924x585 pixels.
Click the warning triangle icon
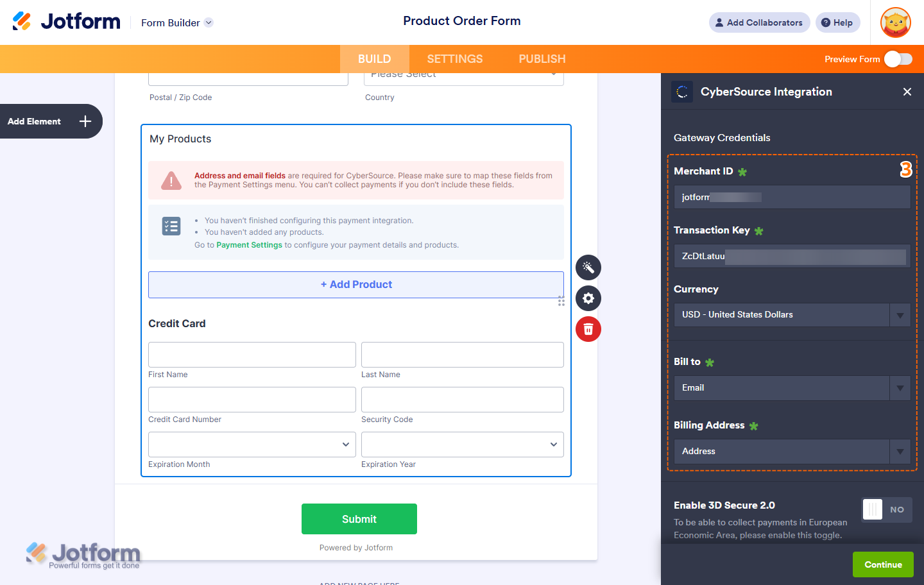pos(171,180)
